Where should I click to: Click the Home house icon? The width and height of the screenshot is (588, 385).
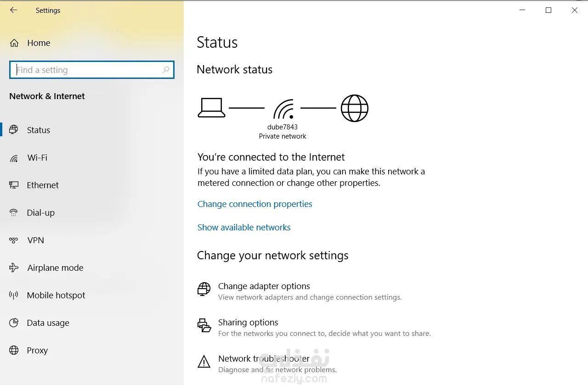point(14,43)
